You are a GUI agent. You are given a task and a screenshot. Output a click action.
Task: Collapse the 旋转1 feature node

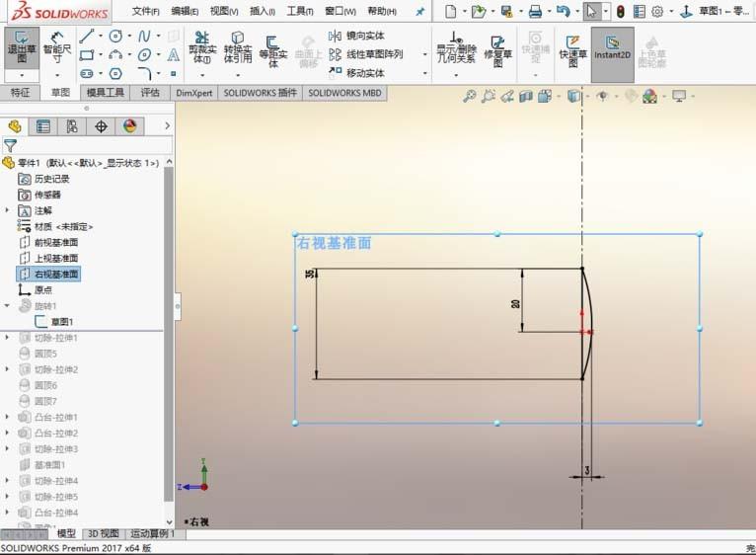(7, 305)
